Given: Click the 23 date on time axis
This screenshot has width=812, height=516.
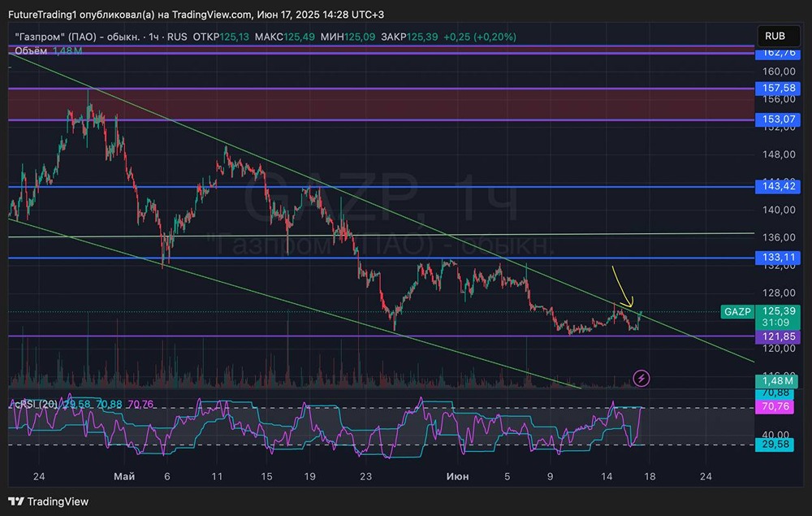Looking at the screenshot, I should coord(365,476).
